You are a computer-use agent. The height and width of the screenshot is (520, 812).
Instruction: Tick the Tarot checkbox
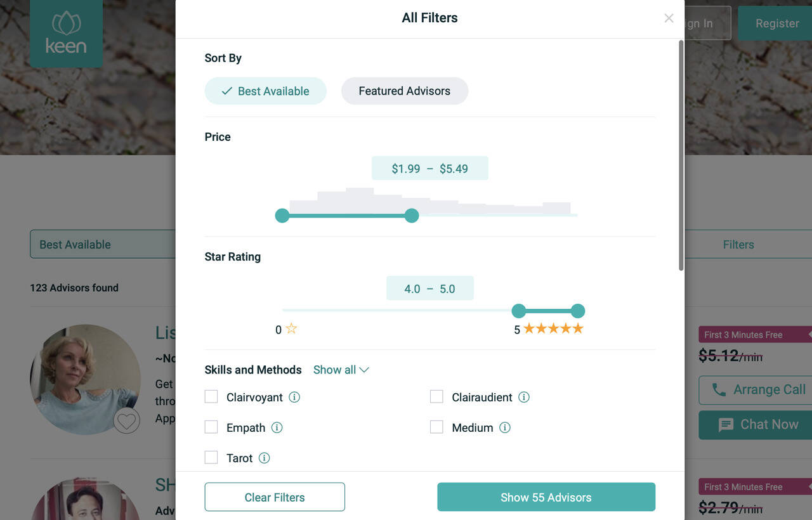(x=211, y=457)
